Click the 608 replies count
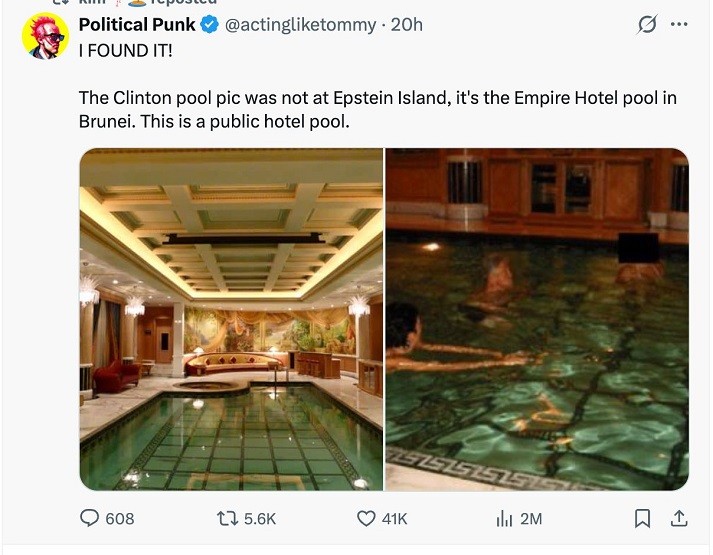713x555 pixels. 120,518
